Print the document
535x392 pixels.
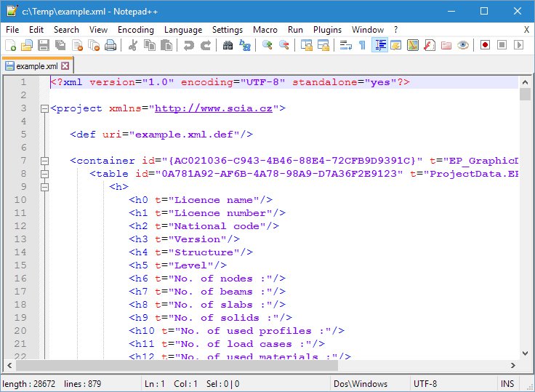coord(110,45)
